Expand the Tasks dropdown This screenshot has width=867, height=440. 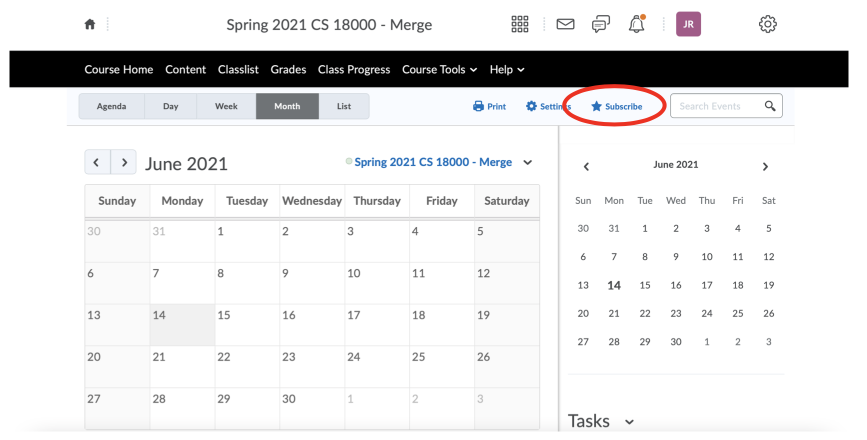point(629,422)
